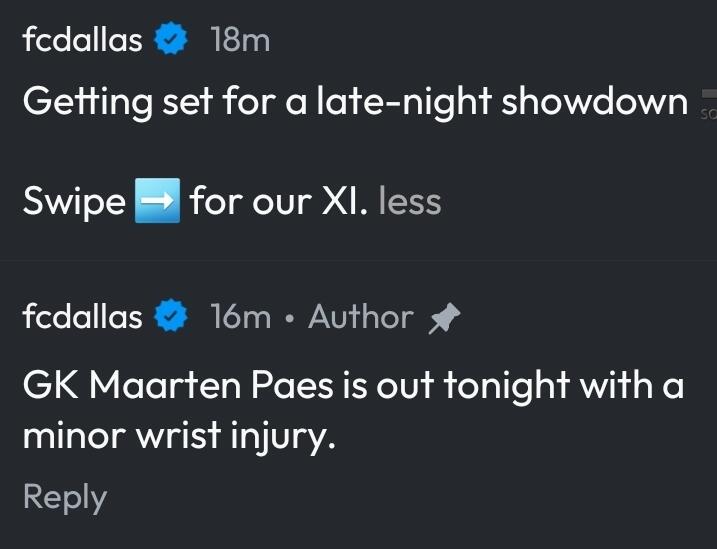Click the blue checkmark on the pinned comment
The image size is (717, 549).
[x=172, y=318]
